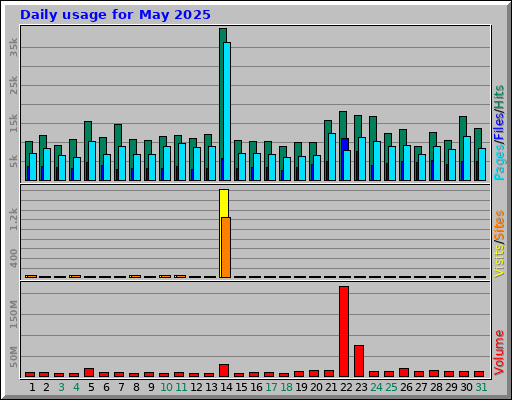This screenshot has height=400, width=512.
Task: Click green weekend day label "3"
Action: 61,387
